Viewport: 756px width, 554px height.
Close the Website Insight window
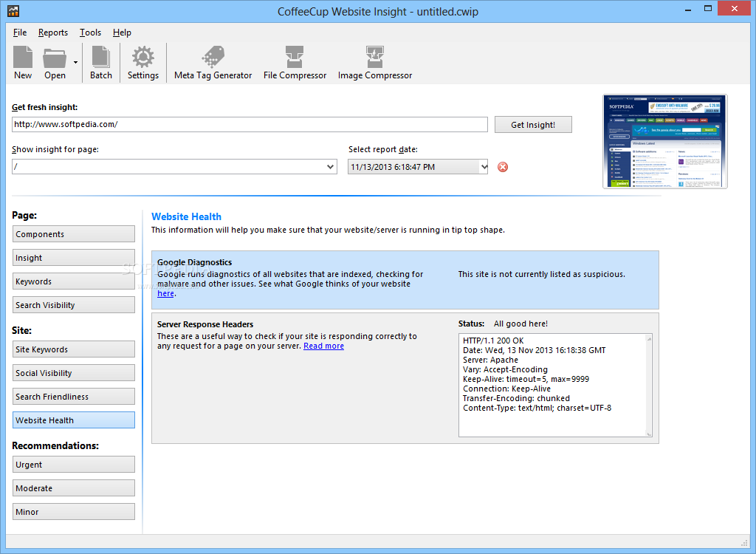pos(735,9)
